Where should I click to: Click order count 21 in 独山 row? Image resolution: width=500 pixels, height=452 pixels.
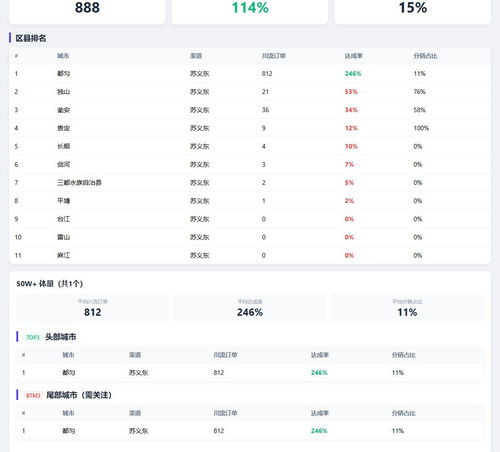pos(265,92)
